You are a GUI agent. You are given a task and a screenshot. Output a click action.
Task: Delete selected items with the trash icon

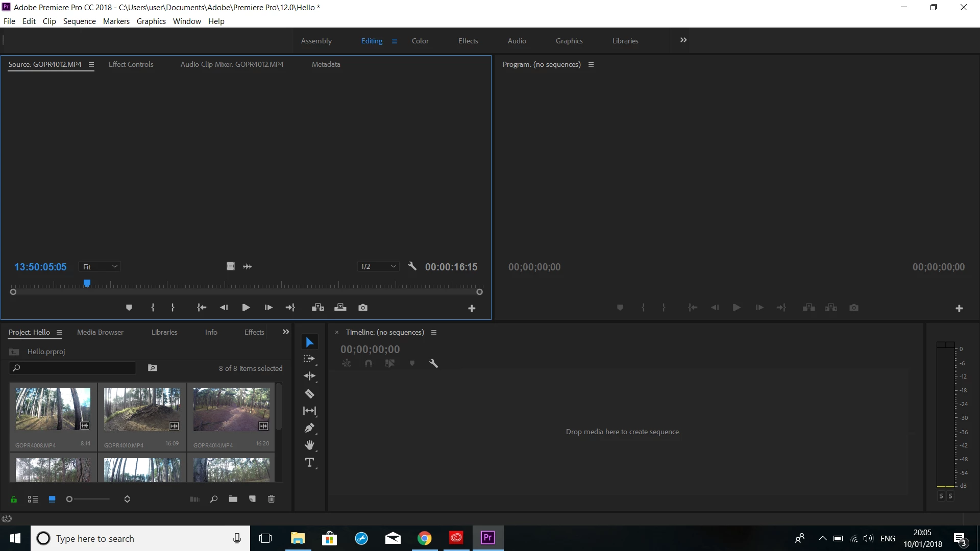pyautogui.click(x=272, y=499)
